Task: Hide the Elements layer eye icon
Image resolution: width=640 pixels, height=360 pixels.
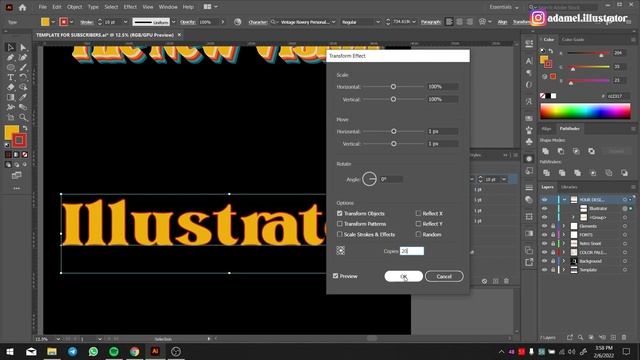Action: [x=544, y=226]
